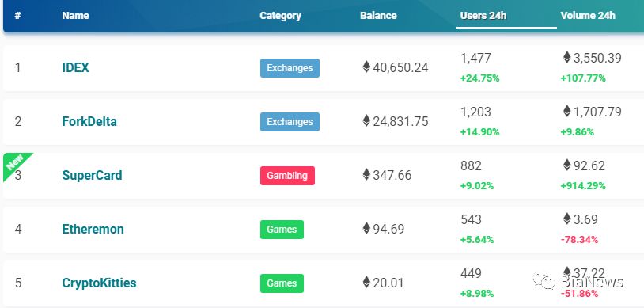Filter by IDEX's Exchanges category tag

point(290,68)
